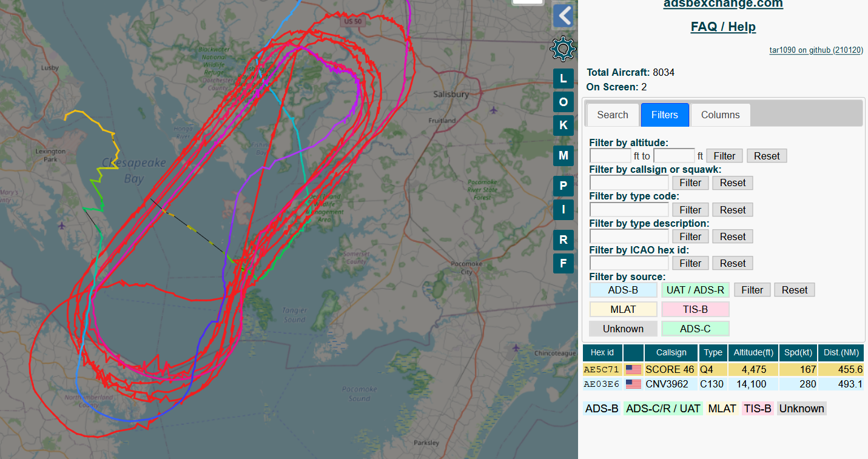868x459 pixels.
Task: Click the airport icon near Salisbury
Action: click(494, 110)
